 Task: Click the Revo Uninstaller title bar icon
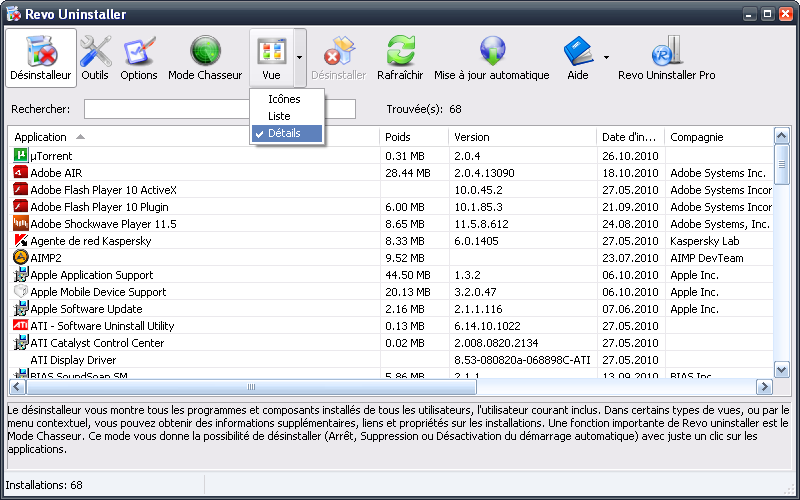(x=14, y=14)
